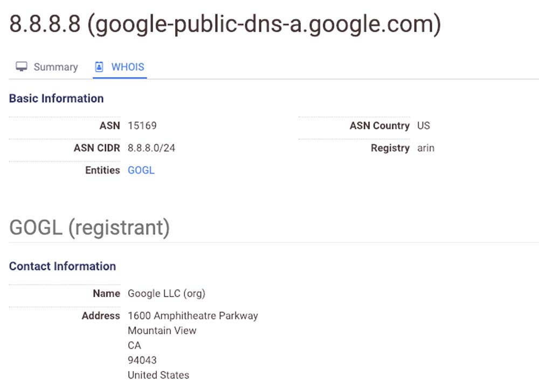Select the name Google LLC (org)
539x392 pixels.
[167, 293]
